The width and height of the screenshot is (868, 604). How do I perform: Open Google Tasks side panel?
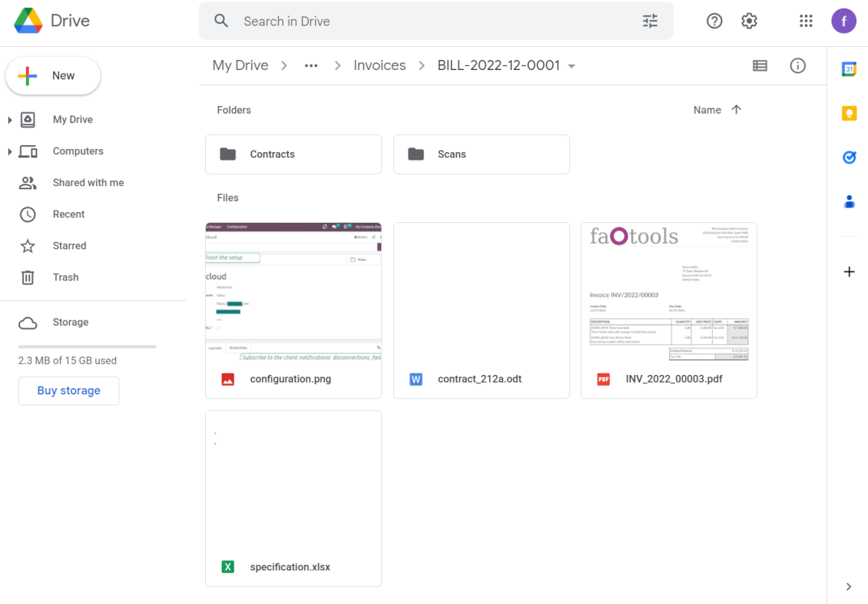tap(849, 158)
